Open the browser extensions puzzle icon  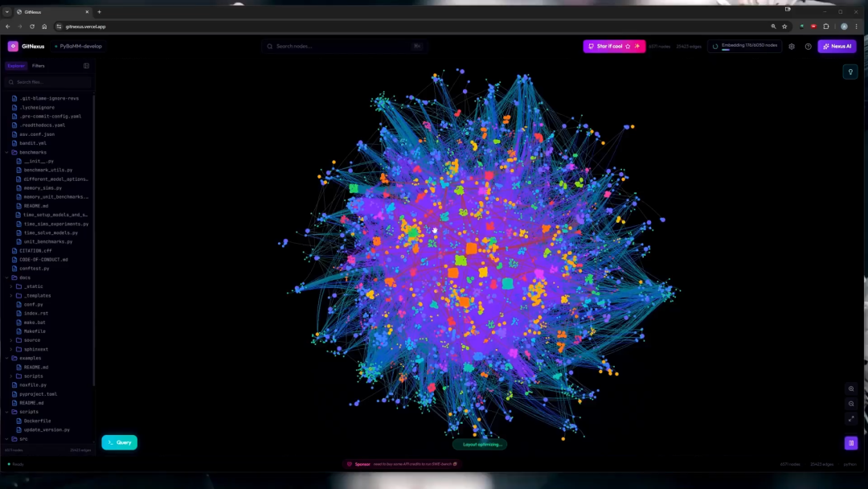tap(826, 27)
